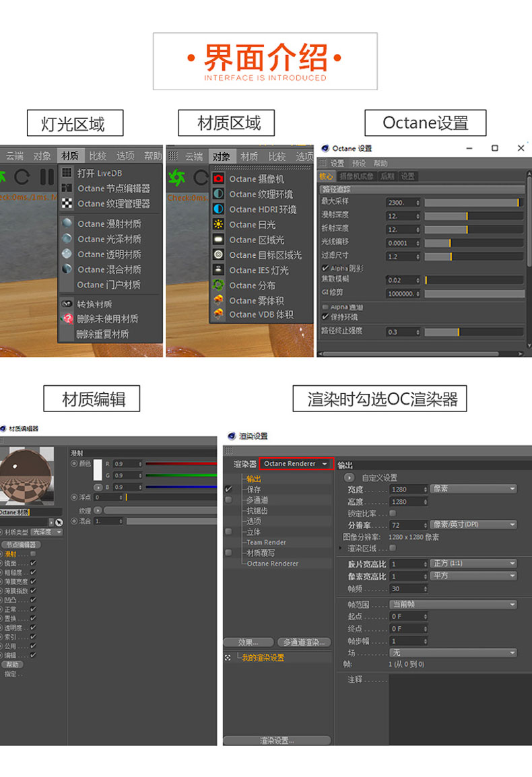Toggle the 保存 checkbox in render settings

click(x=228, y=489)
